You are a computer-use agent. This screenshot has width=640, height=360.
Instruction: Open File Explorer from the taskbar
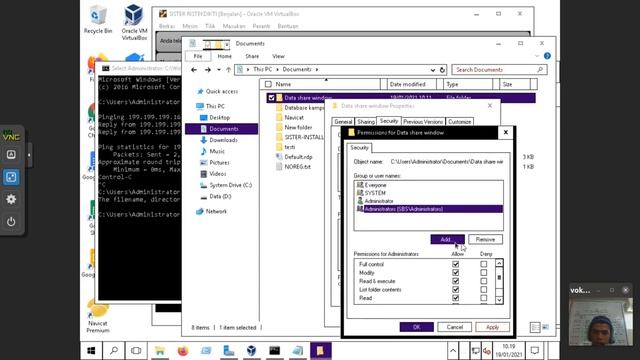[160, 351]
